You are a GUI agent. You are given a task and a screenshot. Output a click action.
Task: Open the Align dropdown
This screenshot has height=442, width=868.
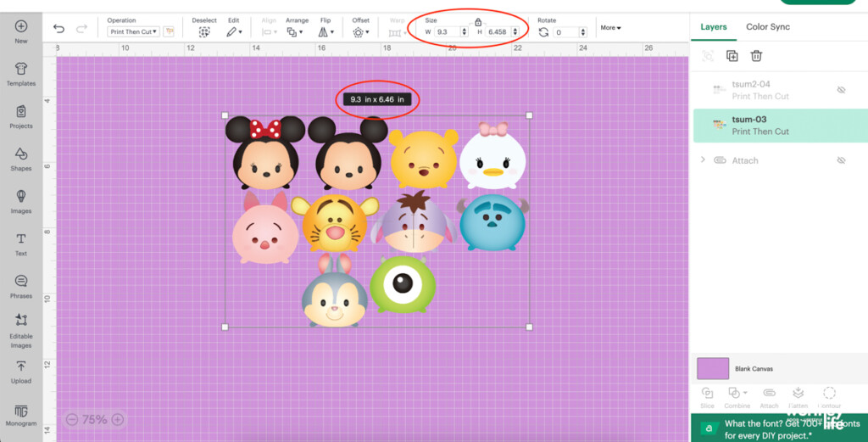(x=269, y=32)
